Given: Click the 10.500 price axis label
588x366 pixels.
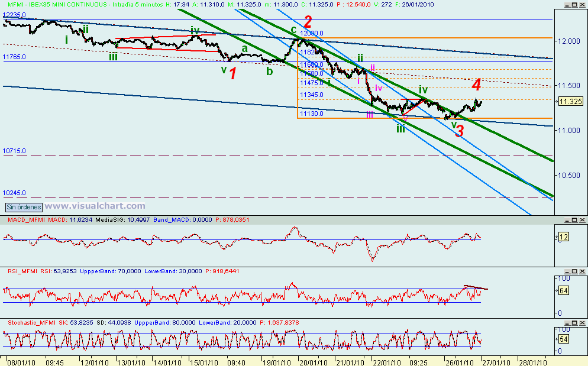Looking at the screenshot, I should point(569,176).
